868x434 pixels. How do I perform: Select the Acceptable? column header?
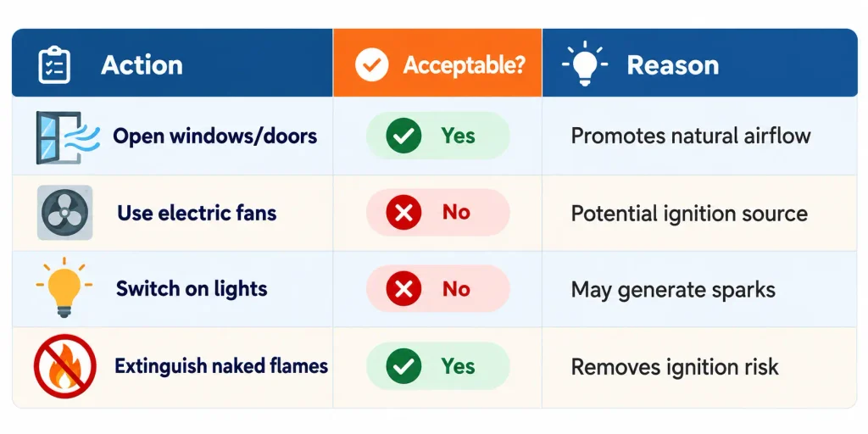tap(437, 63)
